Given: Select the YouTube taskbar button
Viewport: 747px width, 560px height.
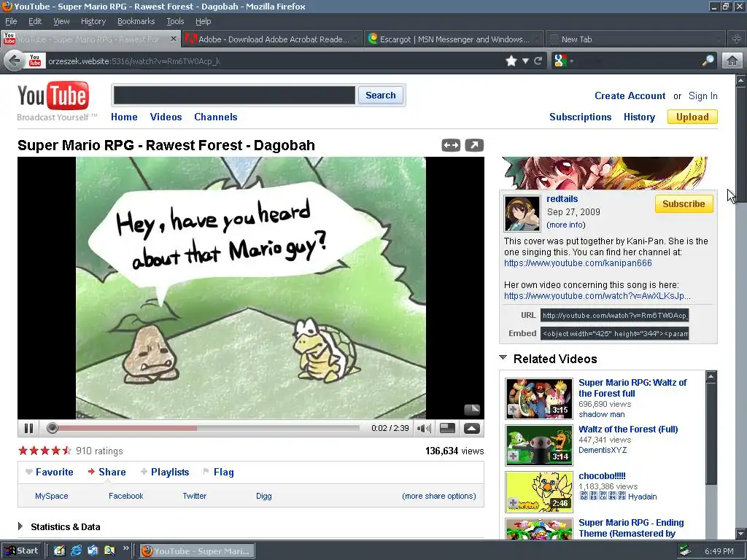Looking at the screenshot, I should coord(197,551).
